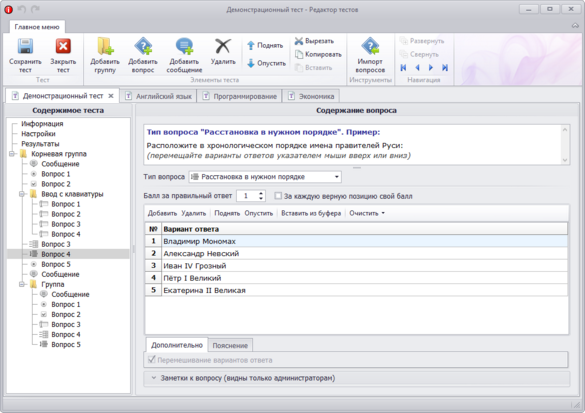Select Результаты in the test tree
This screenshot has height=413, width=585.
point(40,144)
